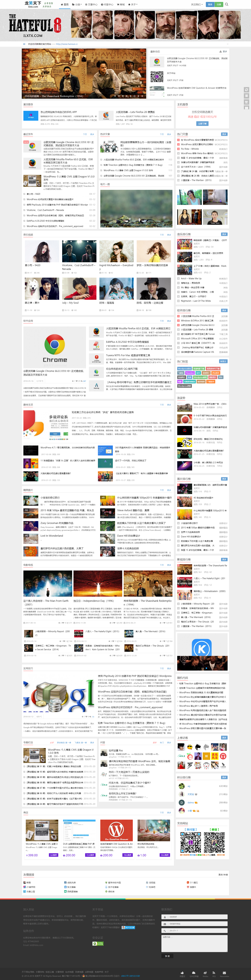Open 'Avicii – Wake Me Up' ranking entry
Viewport: 251px width, 980px height.
coord(191,279)
